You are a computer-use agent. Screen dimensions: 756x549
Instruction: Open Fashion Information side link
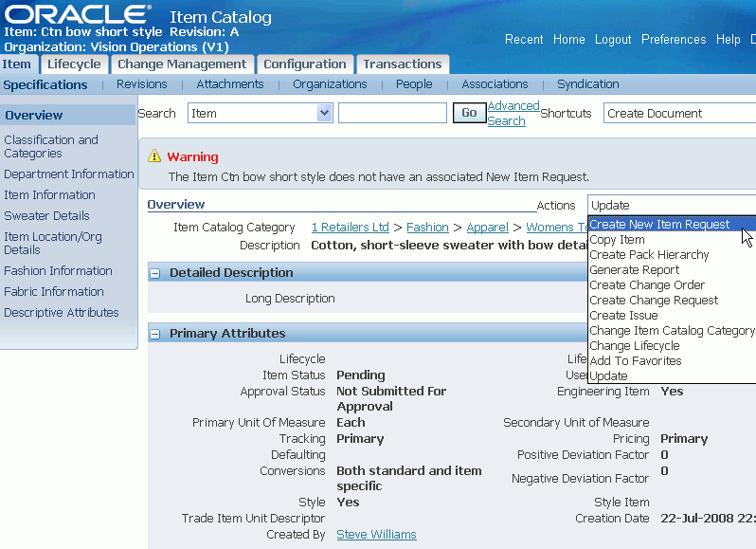(58, 270)
